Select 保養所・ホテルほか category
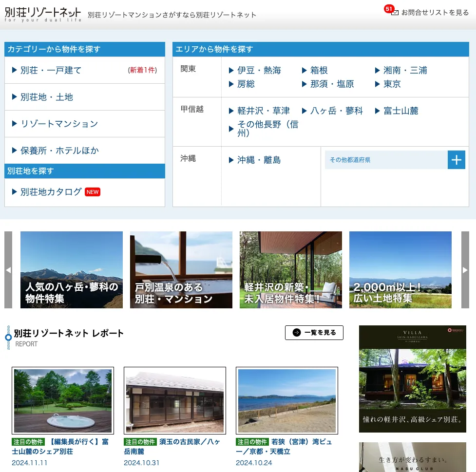 (59, 151)
